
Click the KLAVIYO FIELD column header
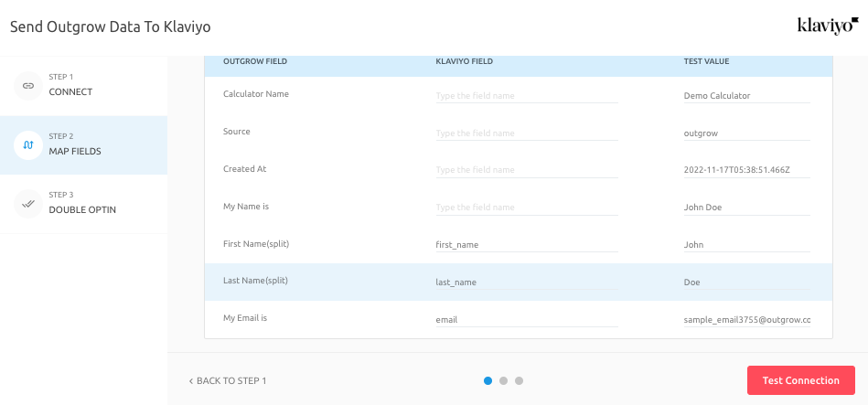pyautogui.click(x=465, y=61)
